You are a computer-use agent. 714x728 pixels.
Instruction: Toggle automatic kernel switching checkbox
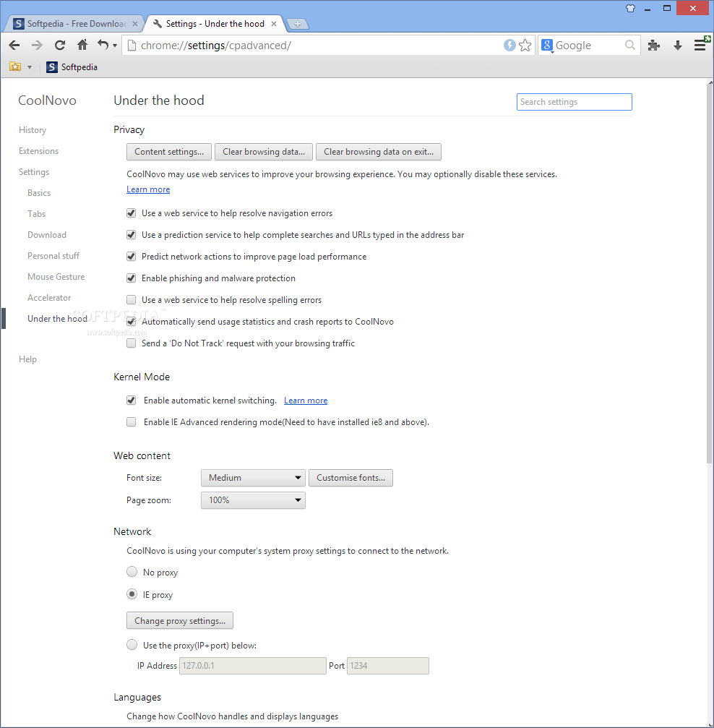(x=132, y=401)
